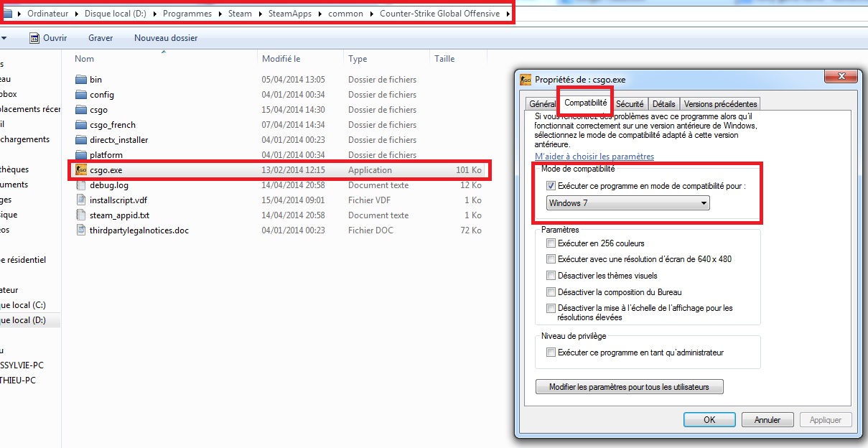The height and width of the screenshot is (448, 868).
Task: Switch to the Général tab
Action: coord(542,104)
